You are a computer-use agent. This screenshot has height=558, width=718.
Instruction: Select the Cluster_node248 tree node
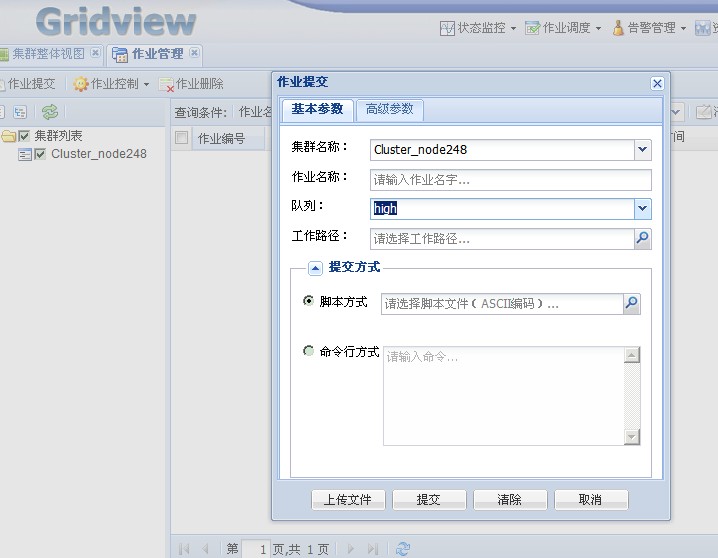(98, 154)
